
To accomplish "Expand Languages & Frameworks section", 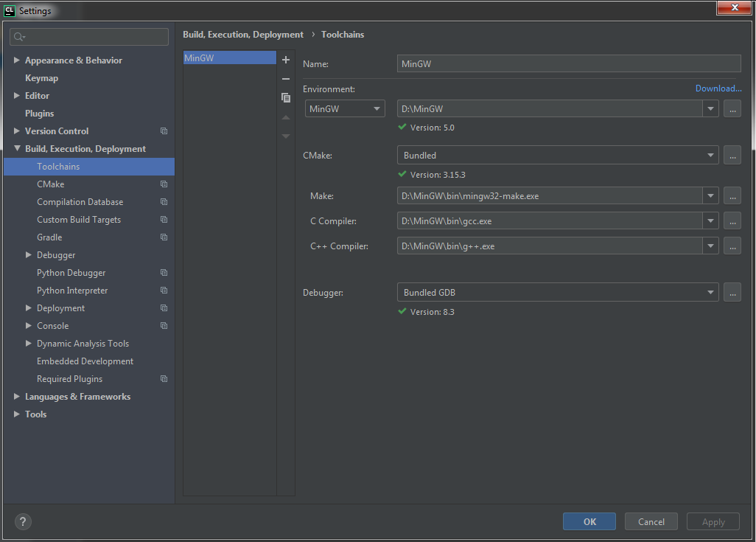I will click(x=17, y=396).
